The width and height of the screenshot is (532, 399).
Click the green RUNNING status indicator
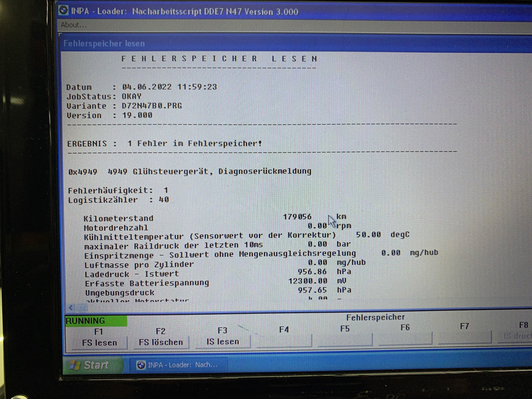pyautogui.click(x=96, y=321)
